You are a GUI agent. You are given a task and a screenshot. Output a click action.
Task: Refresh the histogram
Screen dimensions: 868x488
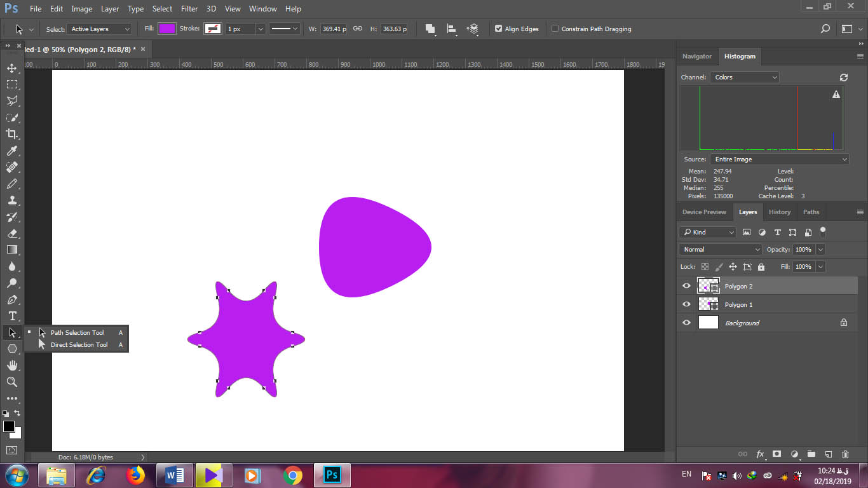click(x=844, y=78)
